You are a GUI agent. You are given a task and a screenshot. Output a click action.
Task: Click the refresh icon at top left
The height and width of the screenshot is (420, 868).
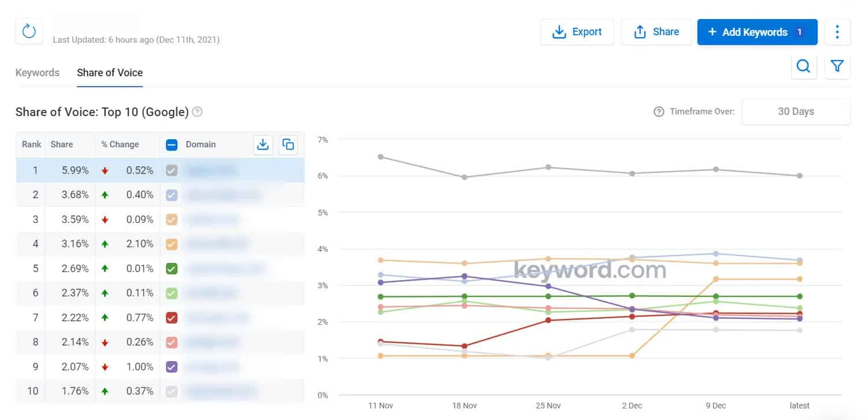[x=29, y=31]
